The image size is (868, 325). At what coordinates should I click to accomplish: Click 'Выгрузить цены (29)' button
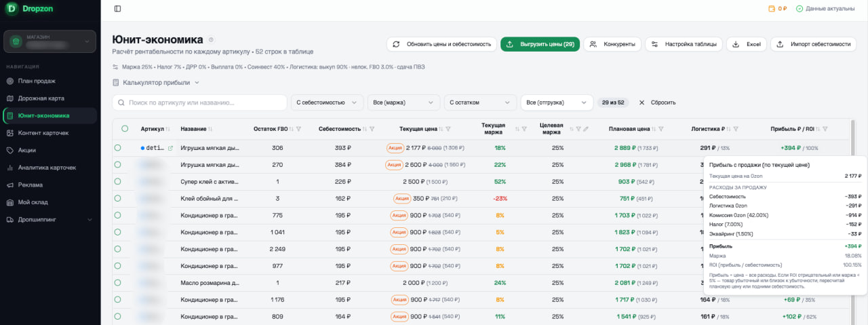(x=540, y=44)
